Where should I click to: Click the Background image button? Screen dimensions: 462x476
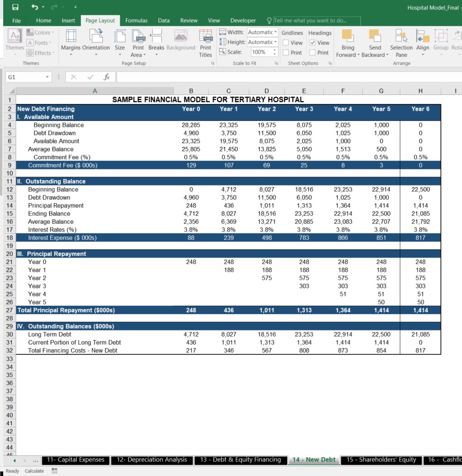tap(181, 39)
